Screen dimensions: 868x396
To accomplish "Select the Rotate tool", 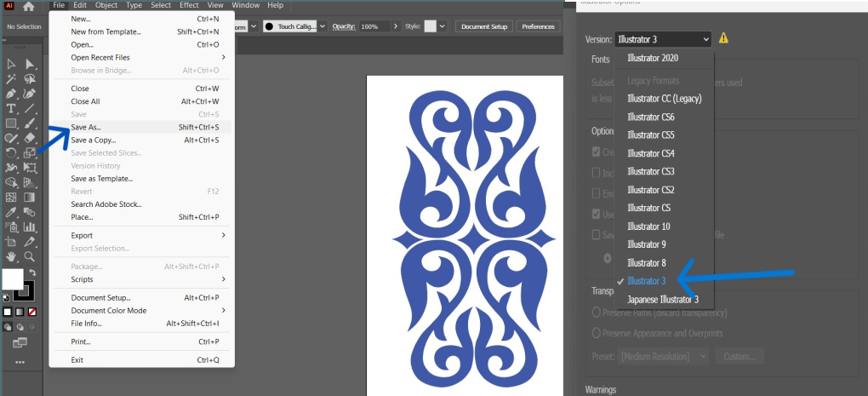I will [x=10, y=152].
